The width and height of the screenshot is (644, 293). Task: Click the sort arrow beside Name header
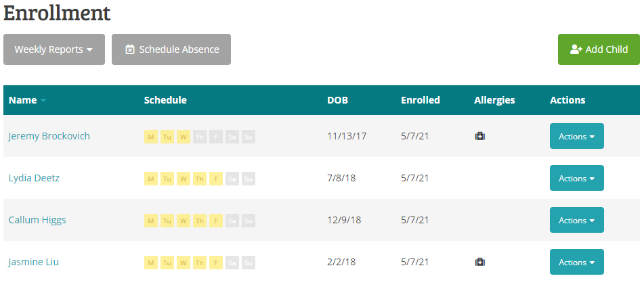coord(43,101)
